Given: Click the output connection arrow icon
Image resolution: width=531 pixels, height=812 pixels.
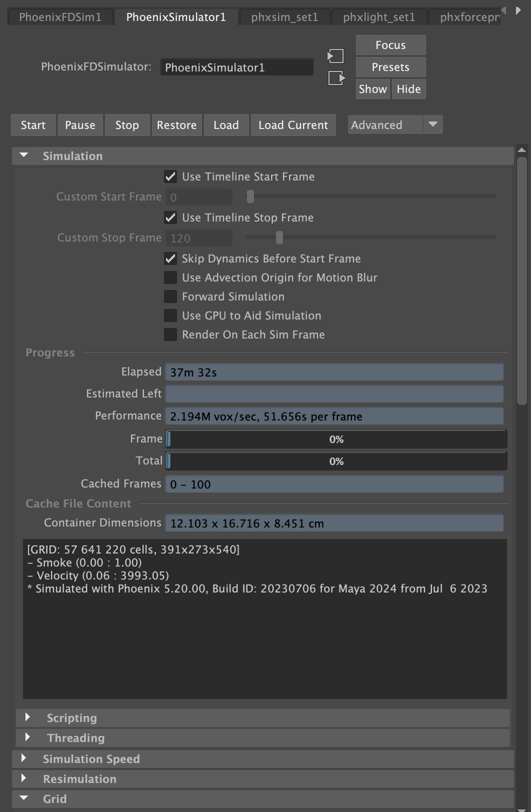Looking at the screenshot, I should (x=336, y=78).
